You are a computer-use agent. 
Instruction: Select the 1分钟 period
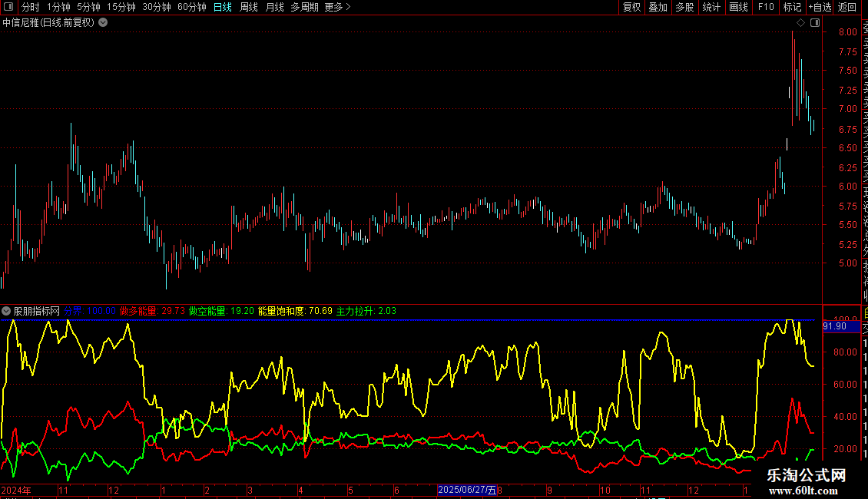[58, 7]
